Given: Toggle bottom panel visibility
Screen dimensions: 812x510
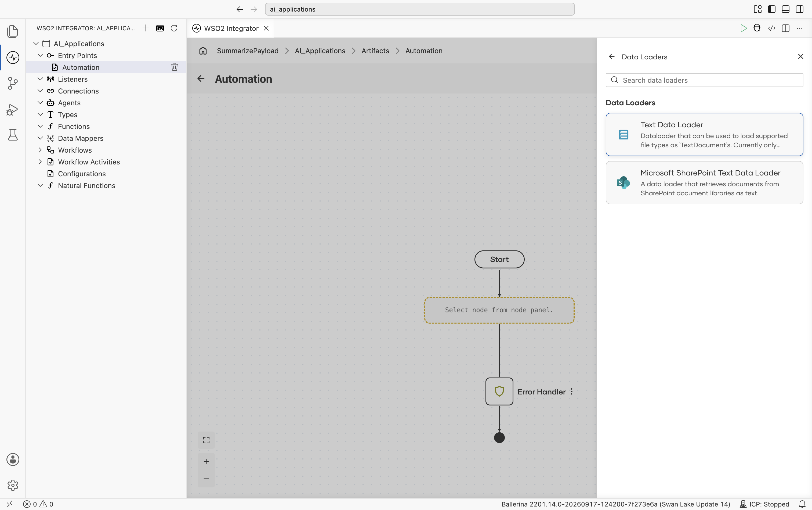Looking at the screenshot, I should click(786, 9).
